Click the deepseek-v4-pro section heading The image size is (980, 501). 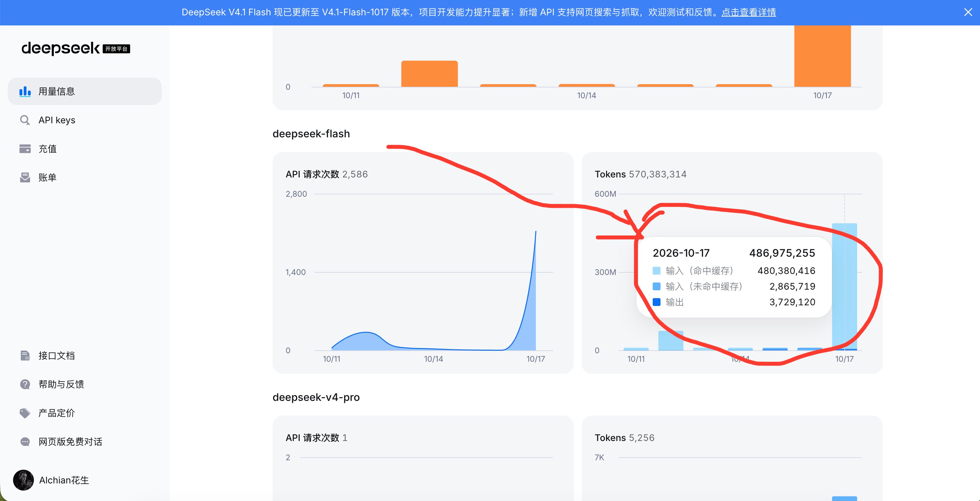[x=316, y=398]
